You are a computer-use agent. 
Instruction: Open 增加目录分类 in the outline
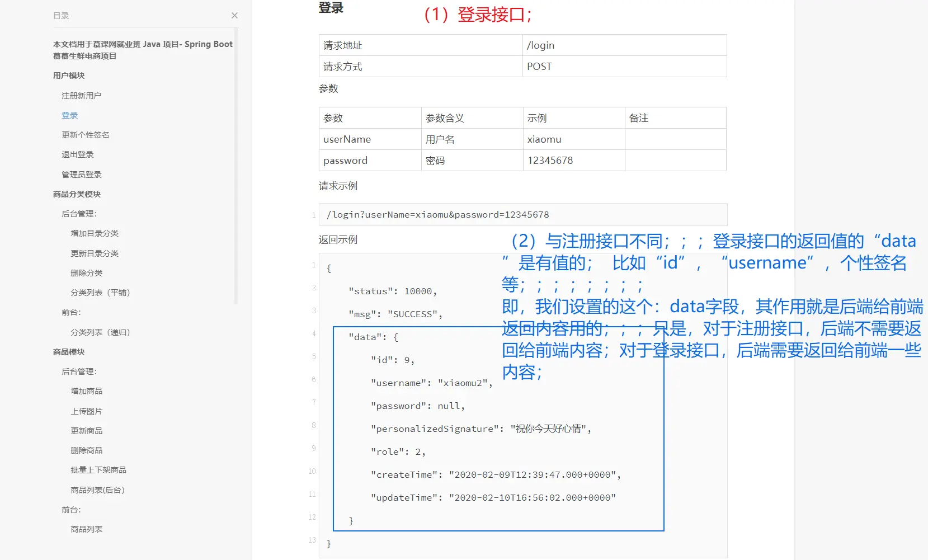click(x=94, y=233)
